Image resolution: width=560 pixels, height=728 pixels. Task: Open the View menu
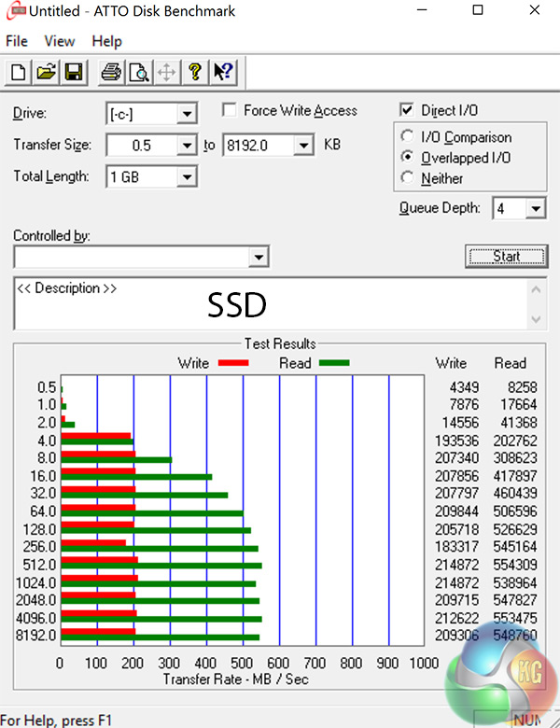(60, 41)
